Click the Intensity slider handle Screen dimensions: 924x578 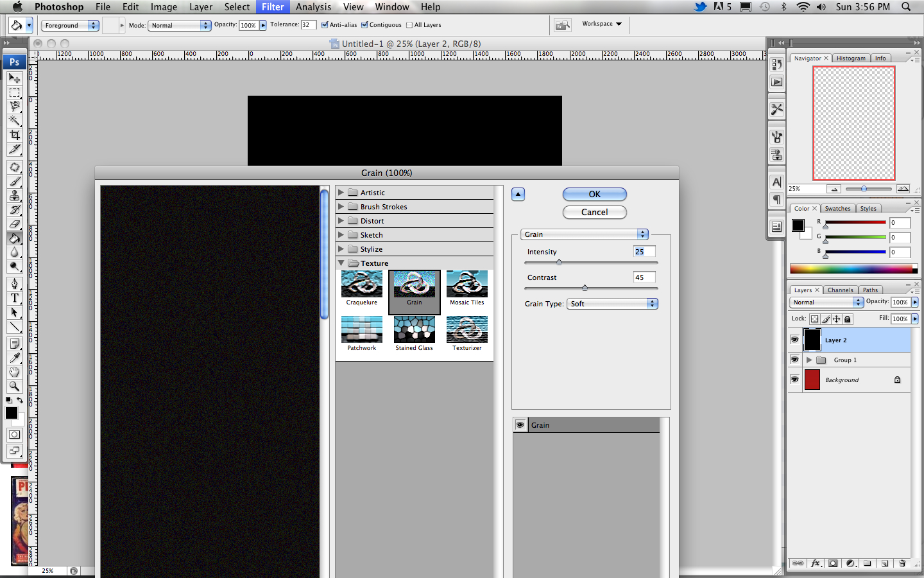[559, 262]
